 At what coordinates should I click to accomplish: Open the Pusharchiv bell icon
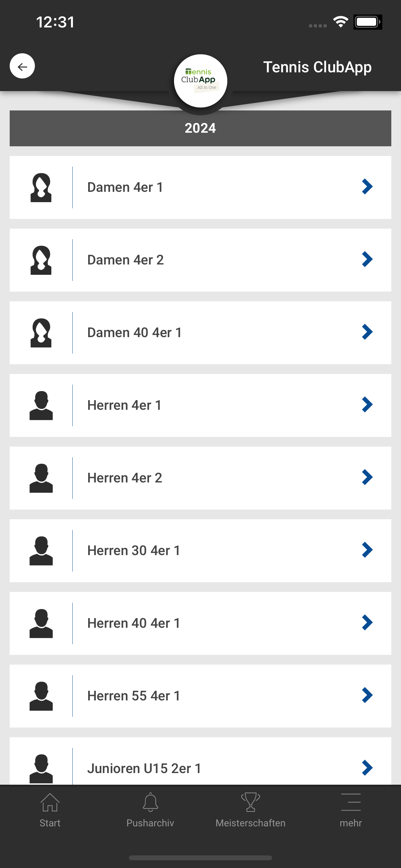(x=150, y=802)
